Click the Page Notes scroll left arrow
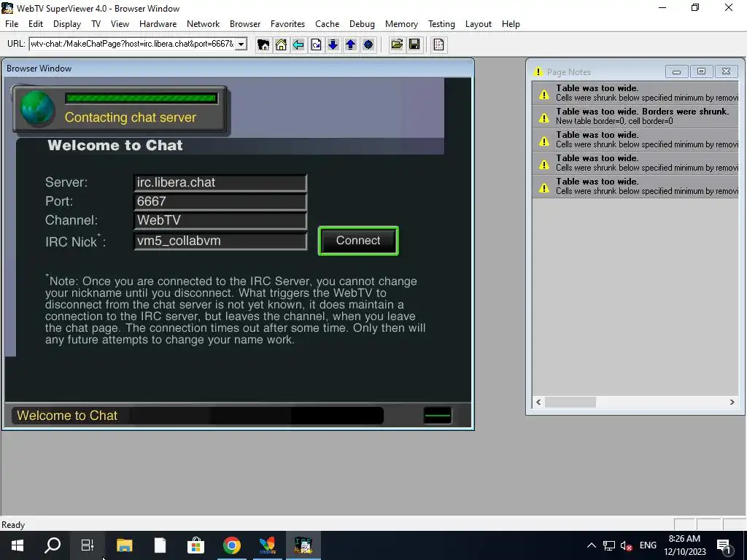Image resolution: width=747 pixels, height=560 pixels. [x=539, y=402]
